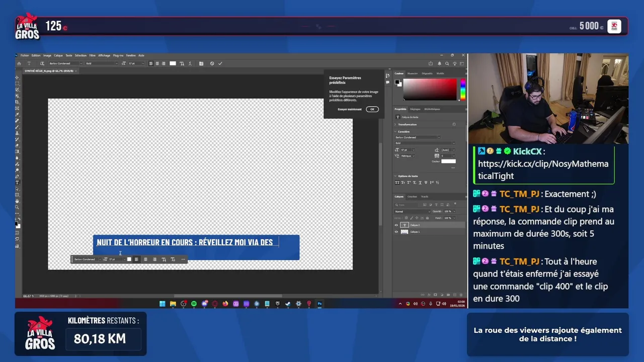The image size is (644, 362).
Task: Click Essayer maintenant in the popup
Action: (350, 109)
